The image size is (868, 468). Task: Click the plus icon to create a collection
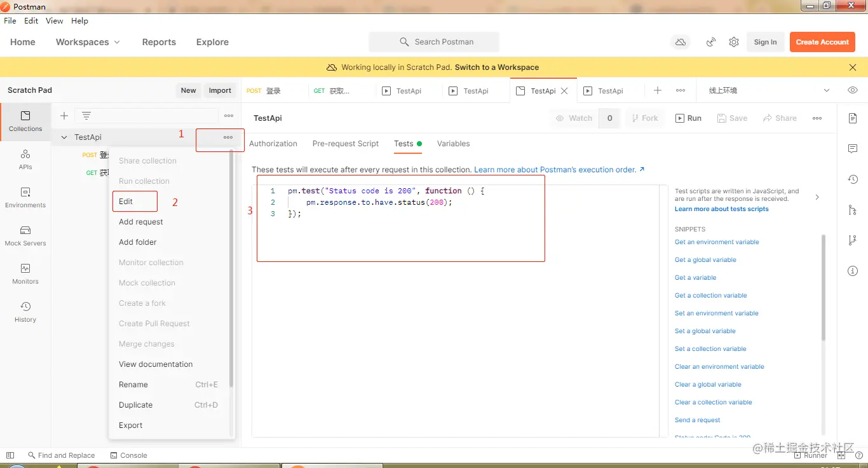click(x=64, y=116)
